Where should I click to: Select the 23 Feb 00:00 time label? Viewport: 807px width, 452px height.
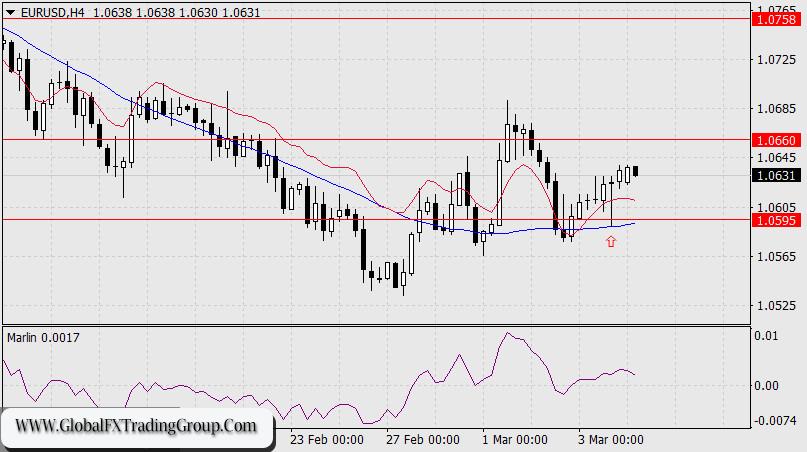[x=327, y=440]
